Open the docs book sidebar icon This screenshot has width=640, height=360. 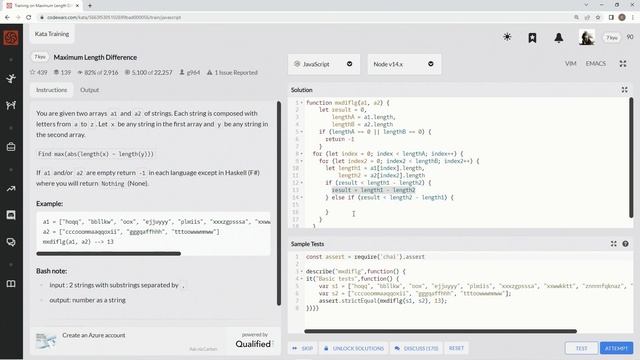(11, 284)
